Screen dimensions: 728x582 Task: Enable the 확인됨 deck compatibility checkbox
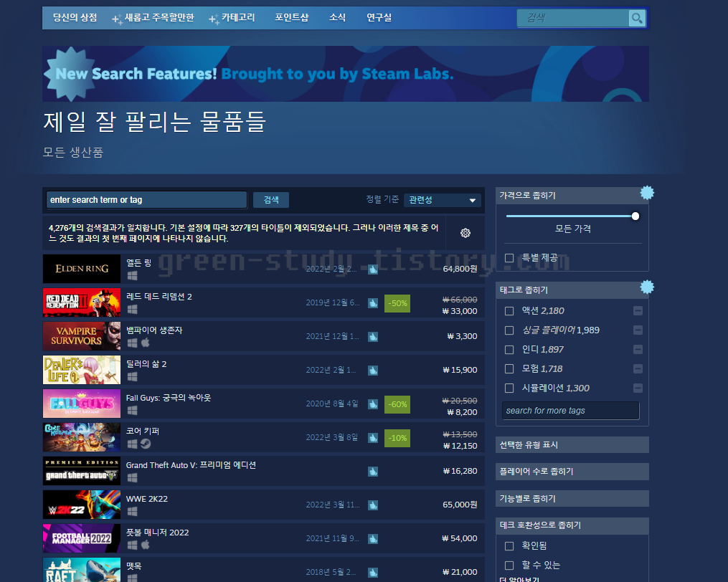509,545
